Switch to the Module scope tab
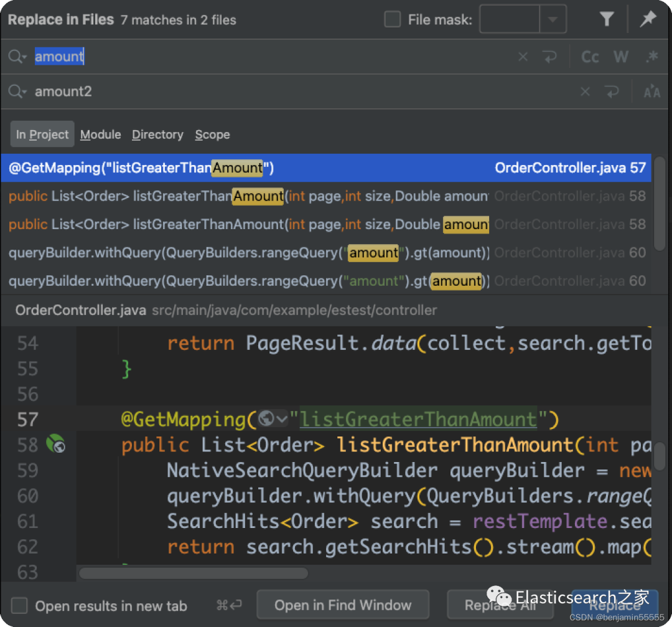The image size is (672, 627). 100,134
